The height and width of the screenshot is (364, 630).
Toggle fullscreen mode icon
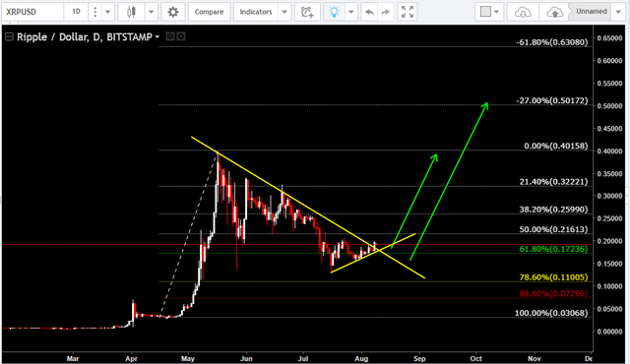pos(407,12)
